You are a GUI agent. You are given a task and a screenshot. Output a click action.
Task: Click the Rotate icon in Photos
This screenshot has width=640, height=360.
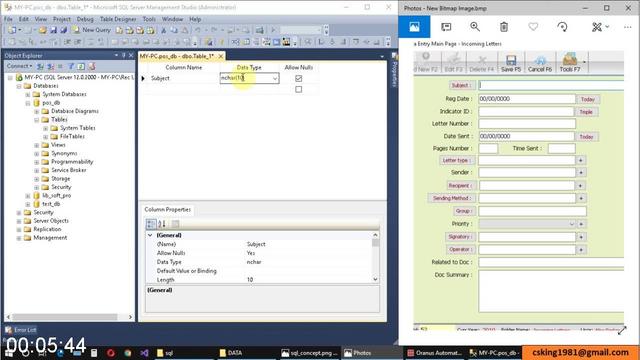(562, 27)
